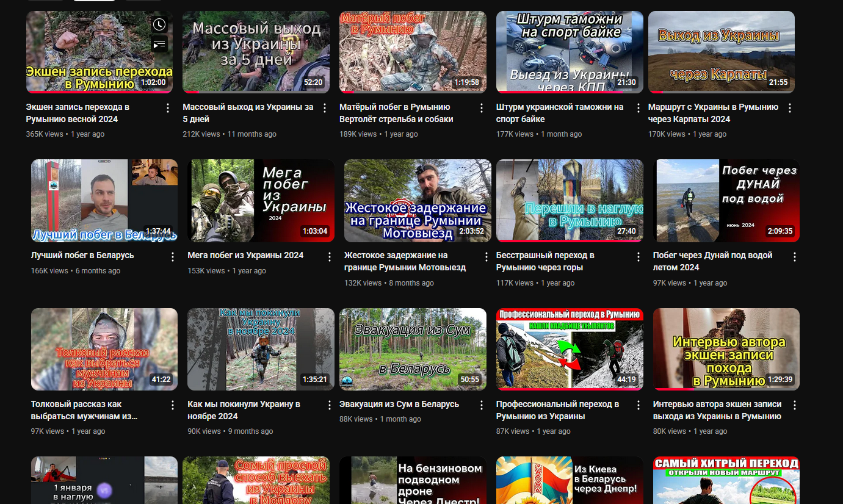Open 'На бензиновом подводном дроне' thumbnail
Image resolution: width=843 pixels, height=504 pixels.
click(x=413, y=480)
